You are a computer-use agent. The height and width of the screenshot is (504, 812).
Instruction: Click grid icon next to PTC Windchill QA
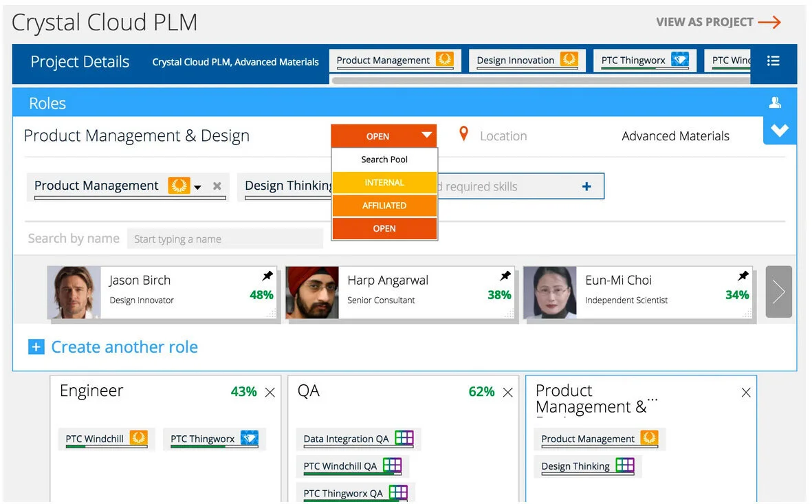392,465
